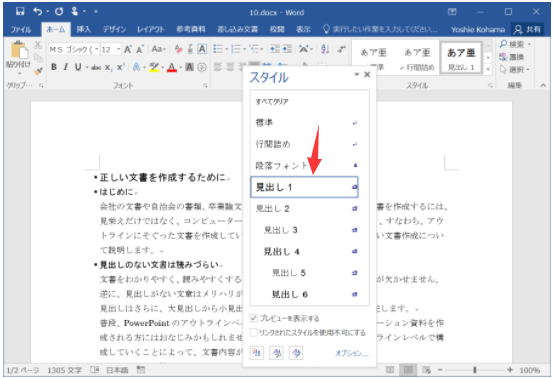Open Styles pane options dropdown arrow

[357, 74]
